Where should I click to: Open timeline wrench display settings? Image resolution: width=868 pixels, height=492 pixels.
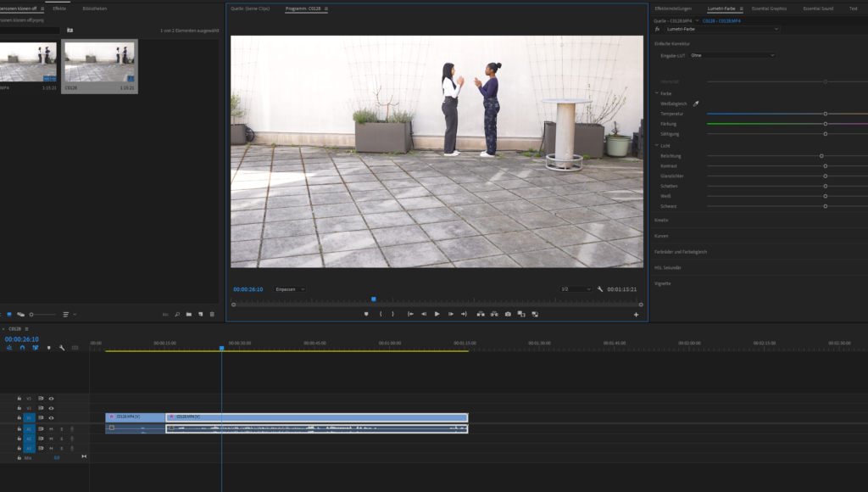[62, 348]
